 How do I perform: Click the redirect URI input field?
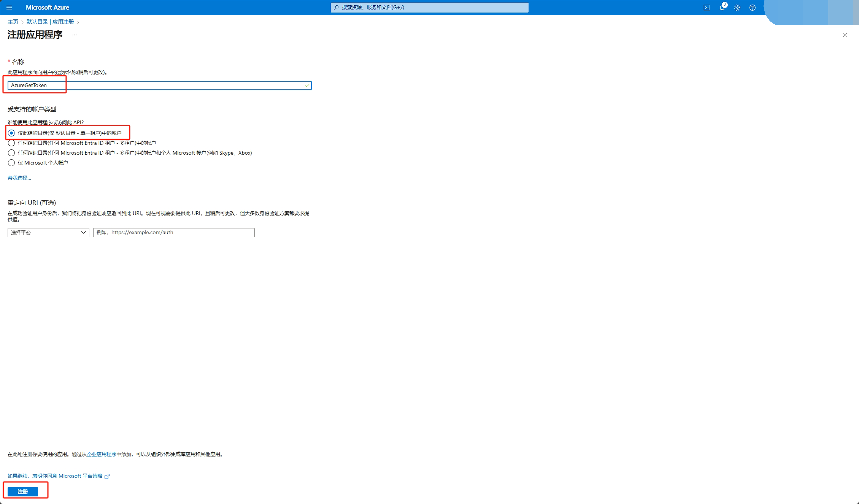coord(174,233)
